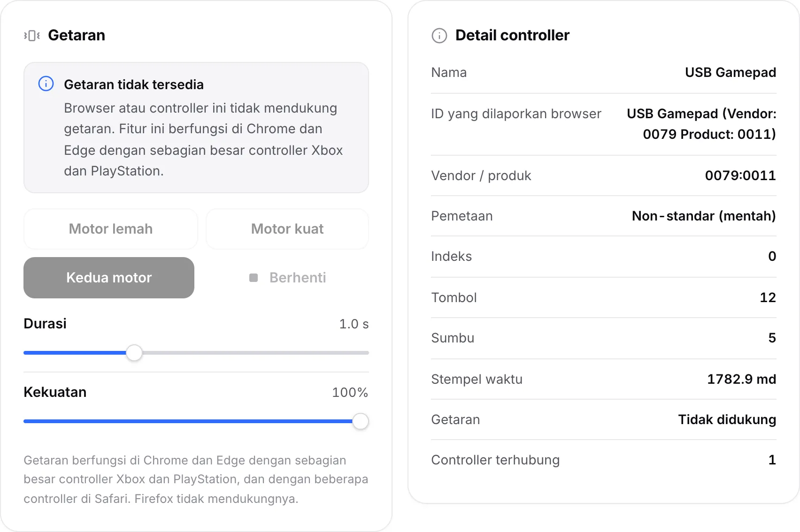Click the Berhenti button label
800x532 pixels.
click(x=298, y=278)
